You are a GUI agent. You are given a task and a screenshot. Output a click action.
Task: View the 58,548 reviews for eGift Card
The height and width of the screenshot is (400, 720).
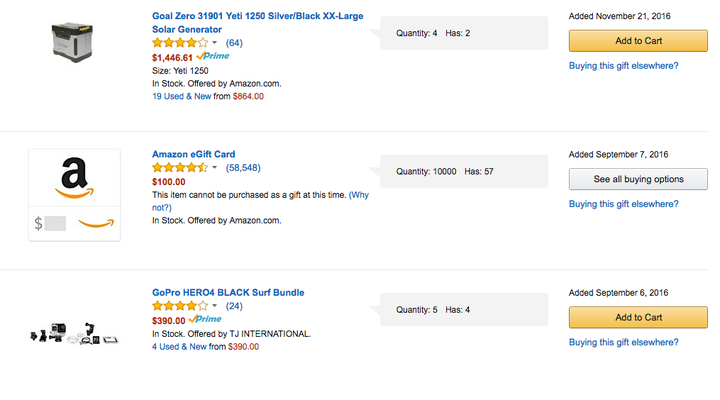(243, 168)
